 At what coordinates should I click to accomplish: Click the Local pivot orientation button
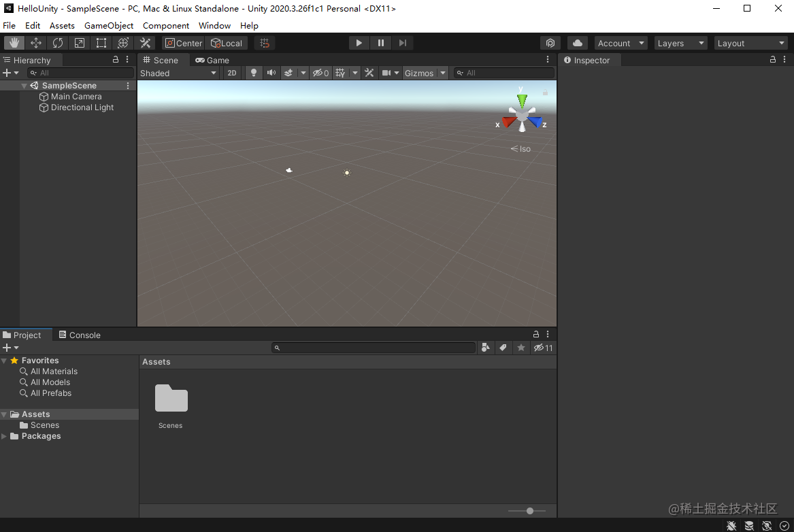[x=227, y=42]
